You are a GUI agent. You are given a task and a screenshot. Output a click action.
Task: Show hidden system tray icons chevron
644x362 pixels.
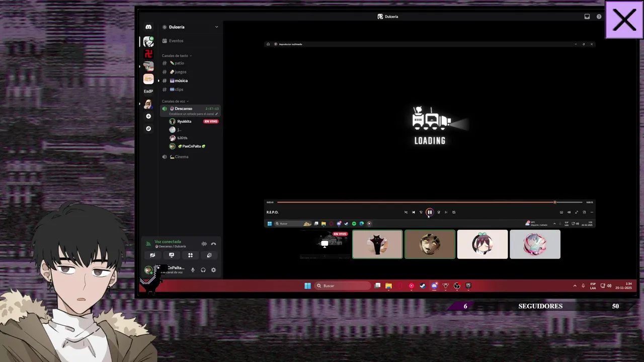(x=575, y=286)
